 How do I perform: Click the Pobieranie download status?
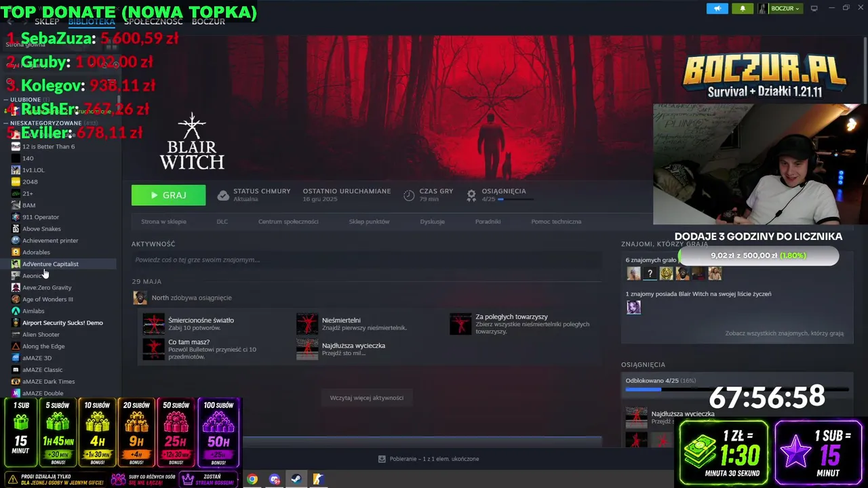click(429, 459)
